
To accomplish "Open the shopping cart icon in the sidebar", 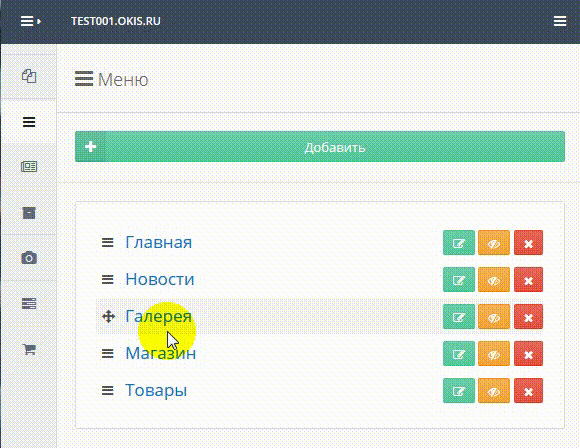I will pos(29,349).
